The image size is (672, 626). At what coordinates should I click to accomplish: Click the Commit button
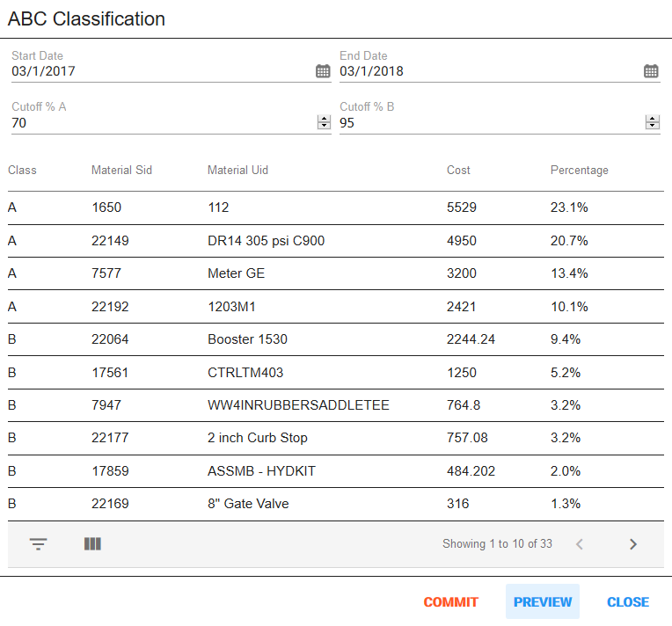pyautogui.click(x=450, y=602)
